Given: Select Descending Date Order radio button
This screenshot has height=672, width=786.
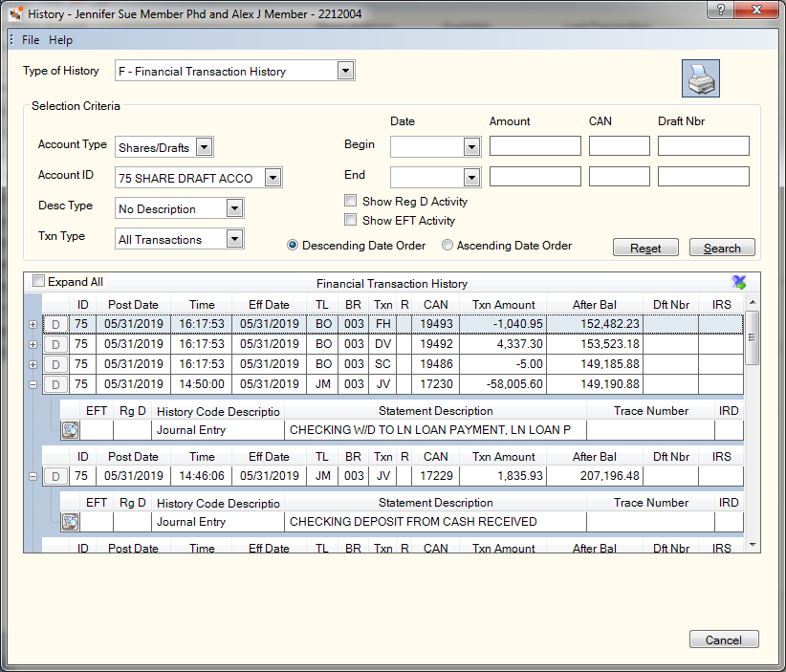Looking at the screenshot, I should coord(293,245).
